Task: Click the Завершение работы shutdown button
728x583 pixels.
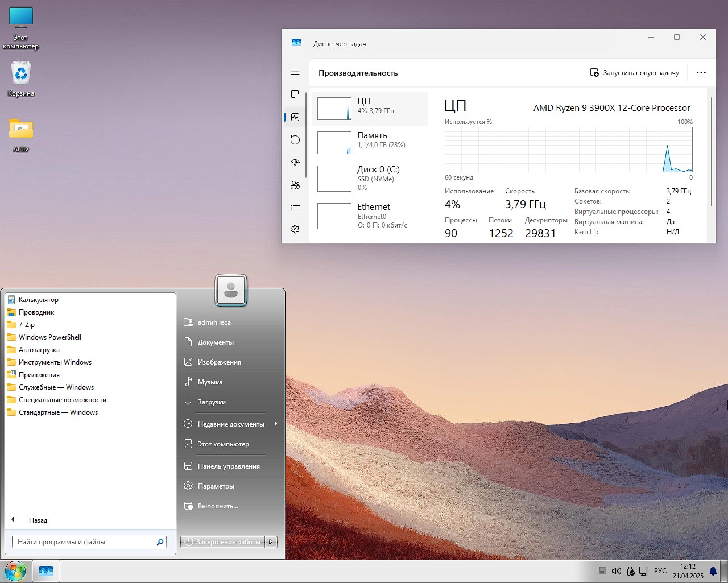Action: (x=224, y=542)
